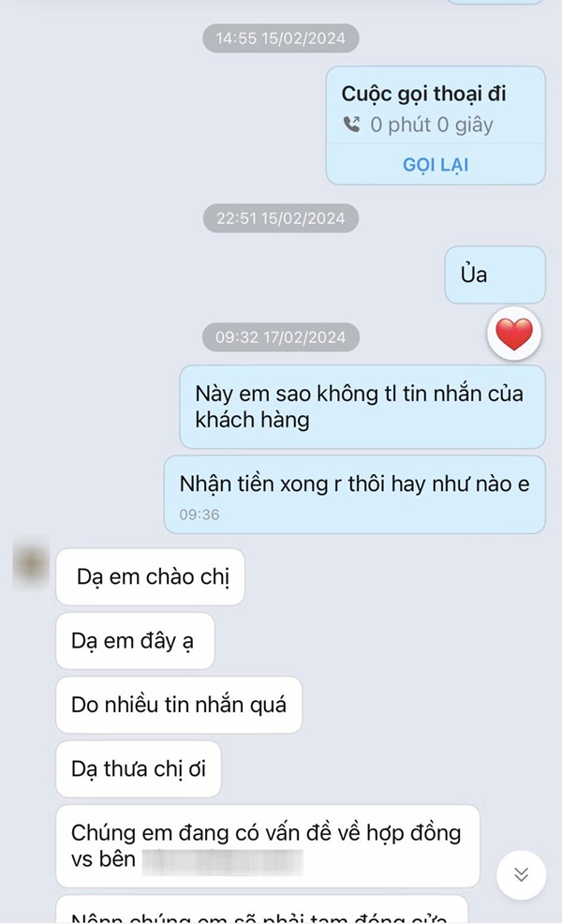Select the 14:55 15/02/2024 timestamp label
Viewport: 562px width, 924px height.
(280, 38)
